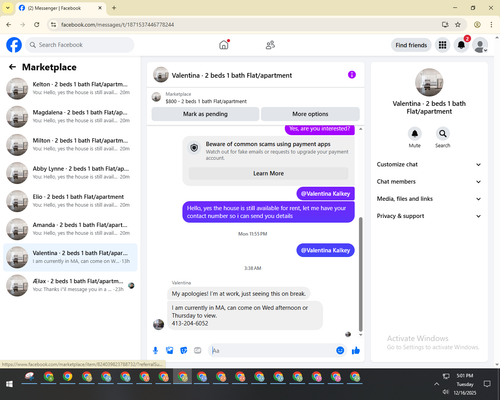Screen dimensions: 500x400
Task: Click More options button
Action: 310,114
